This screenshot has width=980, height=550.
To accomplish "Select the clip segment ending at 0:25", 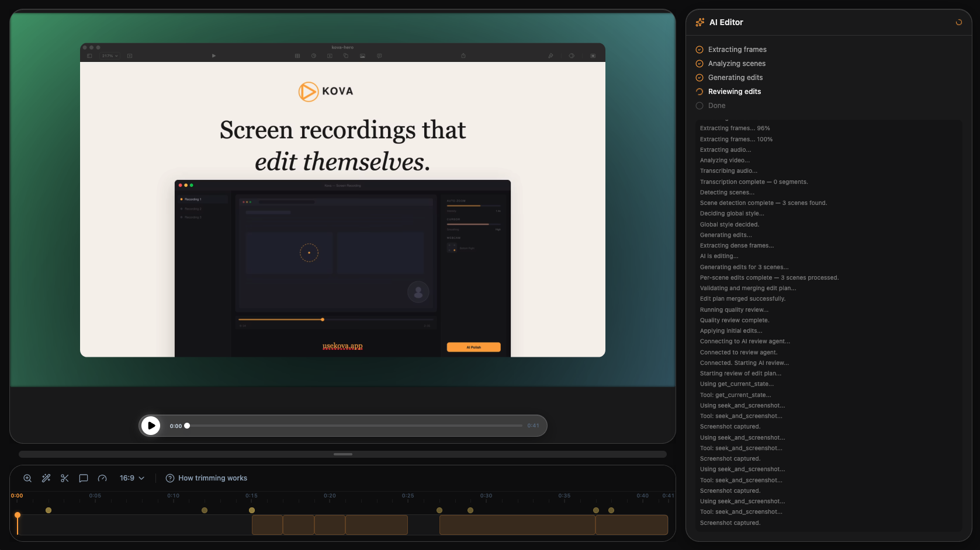I will 376,525.
